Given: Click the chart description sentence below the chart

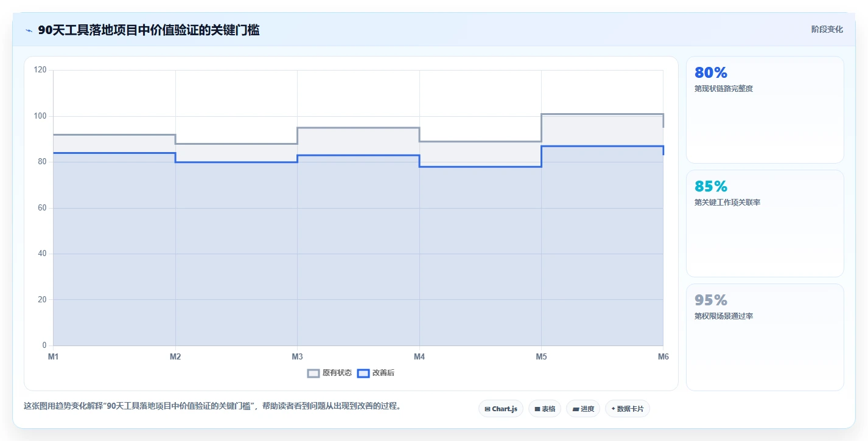Looking at the screenshot, I should (x=214, y=406).
